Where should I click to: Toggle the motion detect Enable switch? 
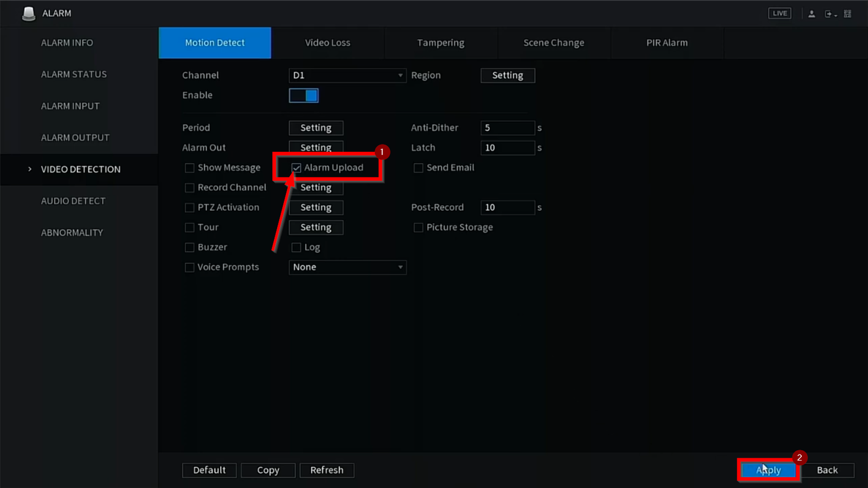304,95
